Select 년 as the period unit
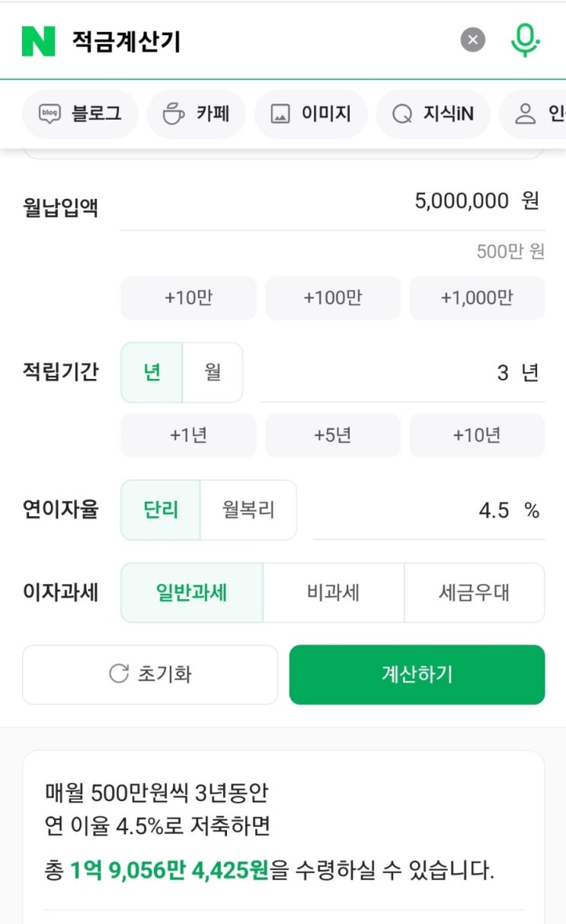 pyautogui.click(x=152, y=373)
